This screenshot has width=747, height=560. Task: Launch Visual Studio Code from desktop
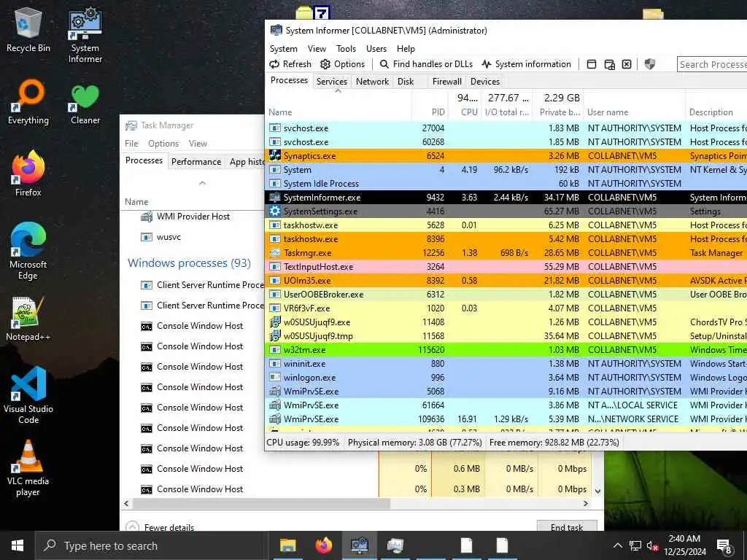[28, 395]
